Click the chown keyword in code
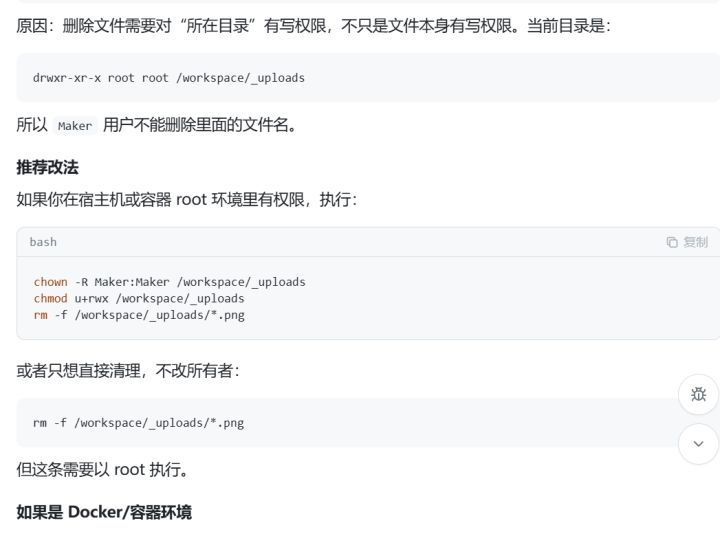This screenshot has width=720, height=534. pos(51,282)
